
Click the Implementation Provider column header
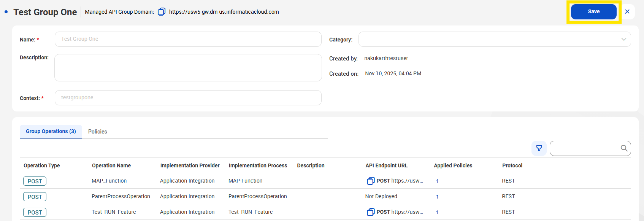[x=190, y=165]
